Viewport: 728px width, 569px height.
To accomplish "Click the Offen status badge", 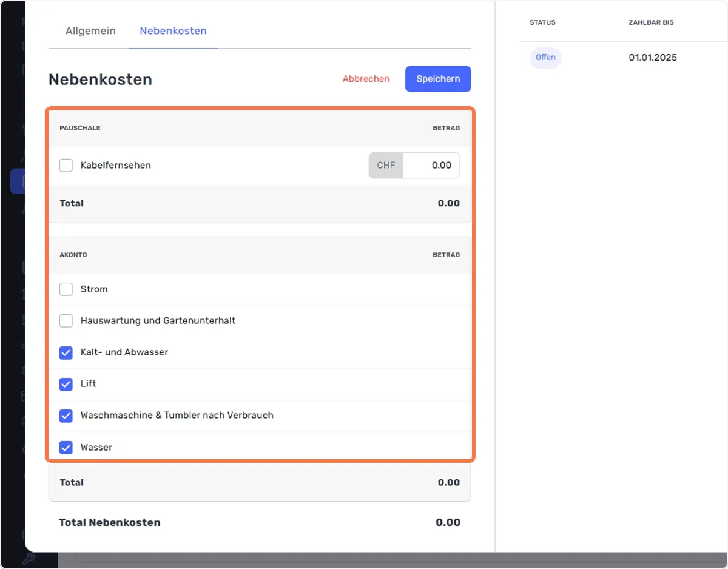I will pyautogui.click(x=545, y=58).
